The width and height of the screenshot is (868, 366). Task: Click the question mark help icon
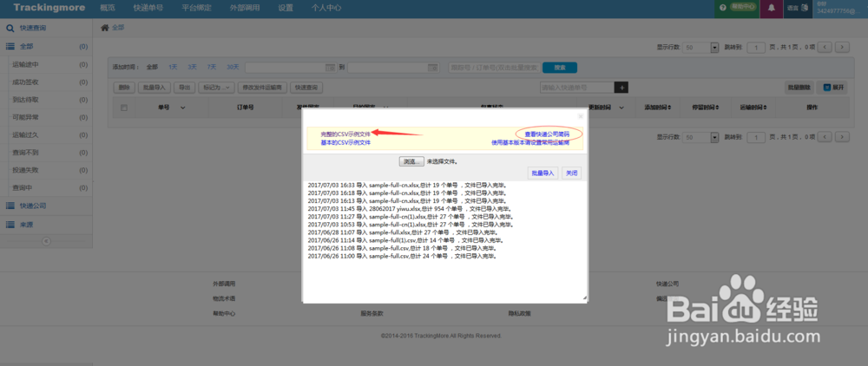pos(722,8)
